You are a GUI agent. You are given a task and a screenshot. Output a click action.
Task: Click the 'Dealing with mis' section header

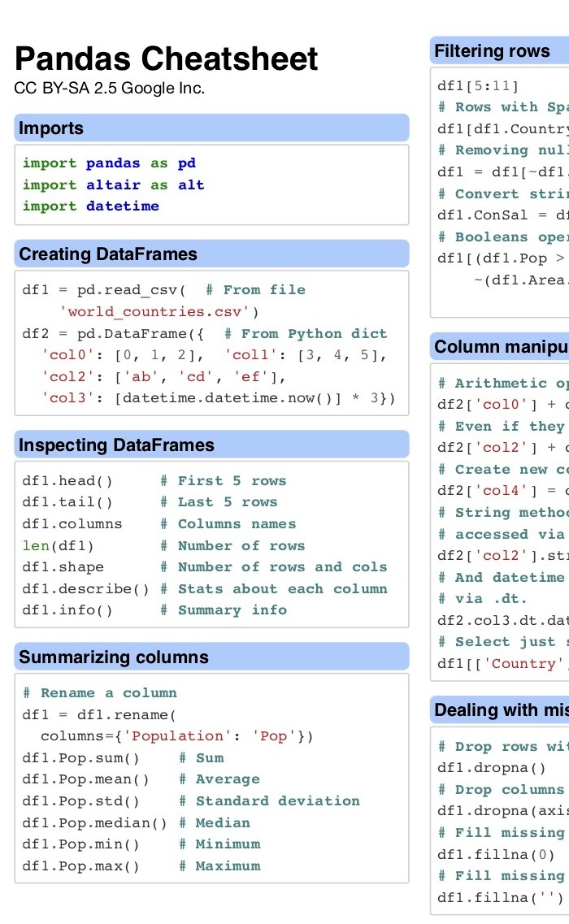pyautogui.click(x=499, y=709)
